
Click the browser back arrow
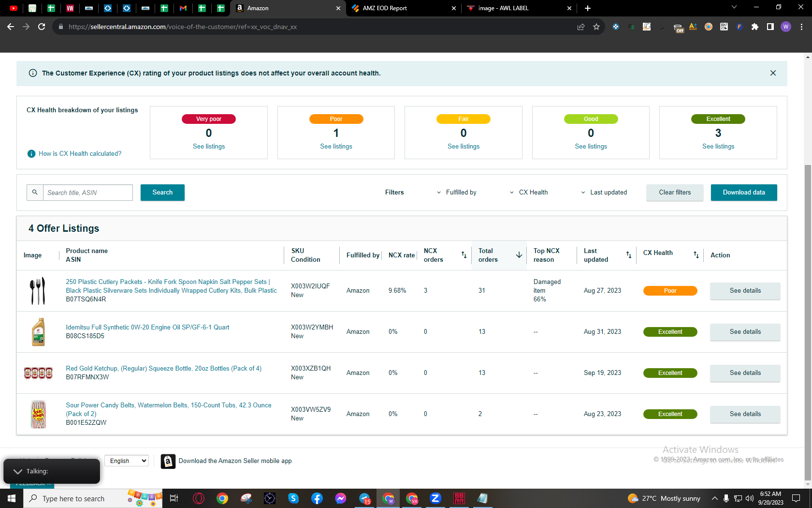pyautogui.click(x=11, y=27)
